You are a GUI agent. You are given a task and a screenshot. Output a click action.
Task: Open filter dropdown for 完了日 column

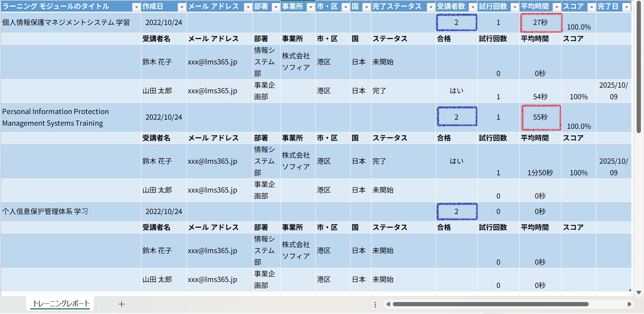coord(626,7)
